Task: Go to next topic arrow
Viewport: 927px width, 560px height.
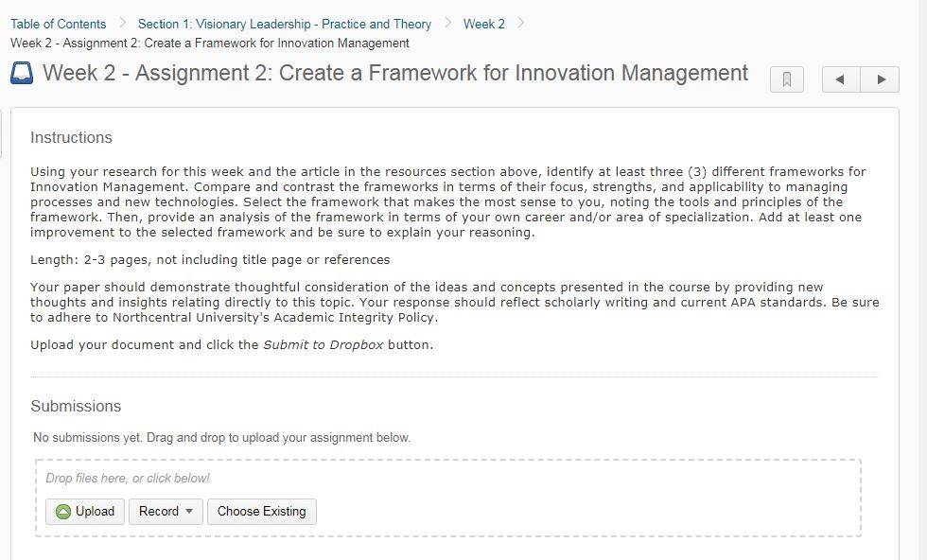Action: click(880, 79)
